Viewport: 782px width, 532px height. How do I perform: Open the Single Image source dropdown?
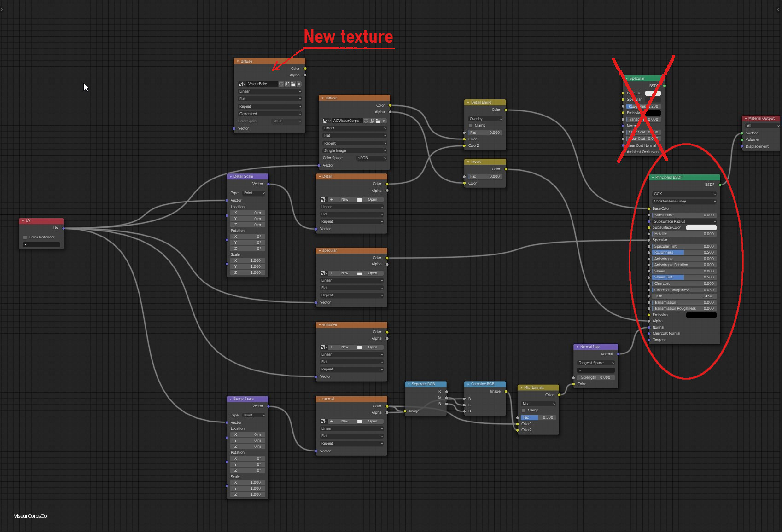354,151
